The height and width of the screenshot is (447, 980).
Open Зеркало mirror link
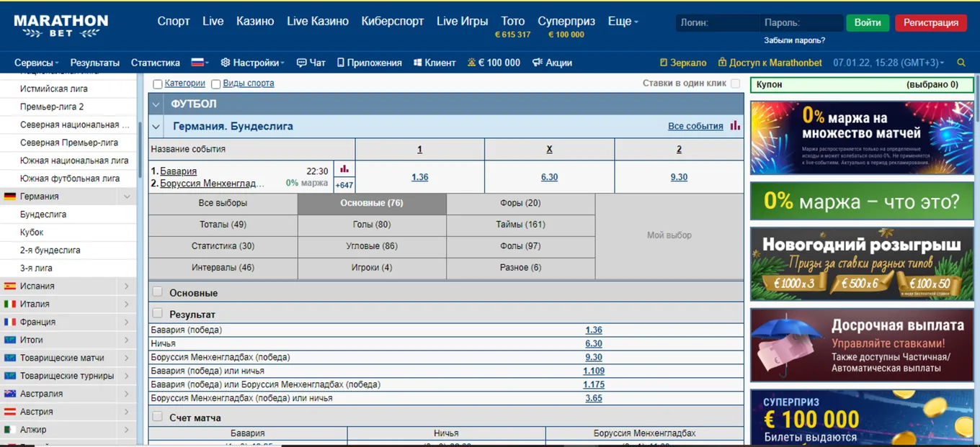click(683, 63)
